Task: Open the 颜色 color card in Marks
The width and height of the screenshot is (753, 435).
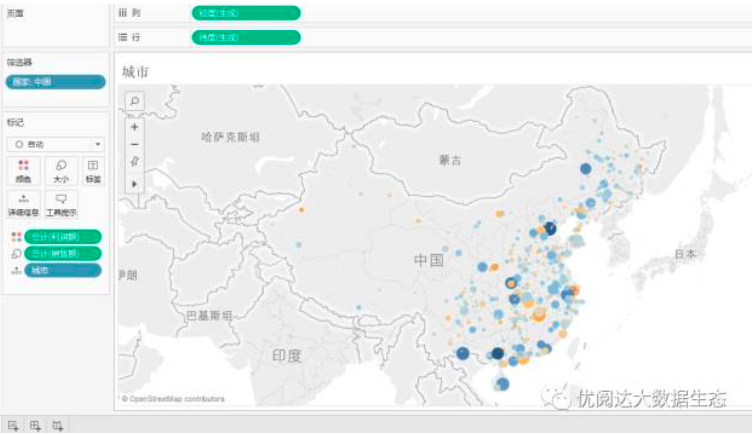Action: 23,171
